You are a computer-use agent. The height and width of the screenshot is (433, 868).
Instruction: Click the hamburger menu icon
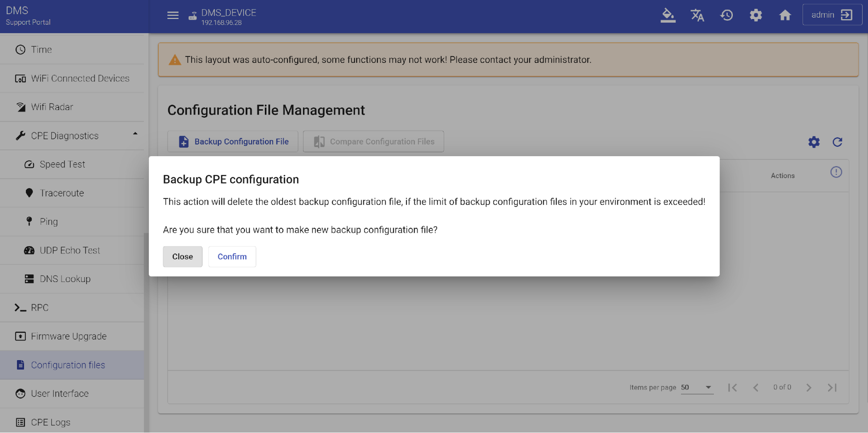173,16
